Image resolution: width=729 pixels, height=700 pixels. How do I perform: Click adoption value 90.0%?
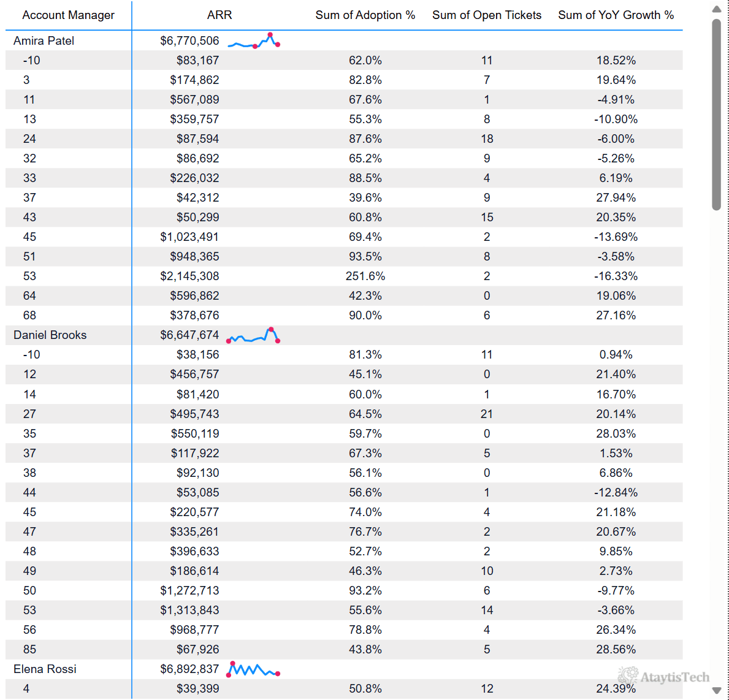coord(365,316)
